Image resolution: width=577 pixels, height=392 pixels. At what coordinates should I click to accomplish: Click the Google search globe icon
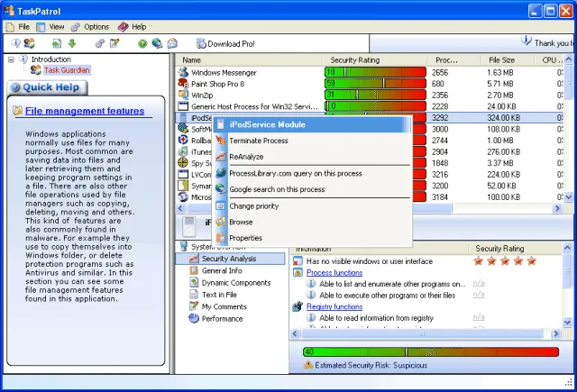[220, 189]
